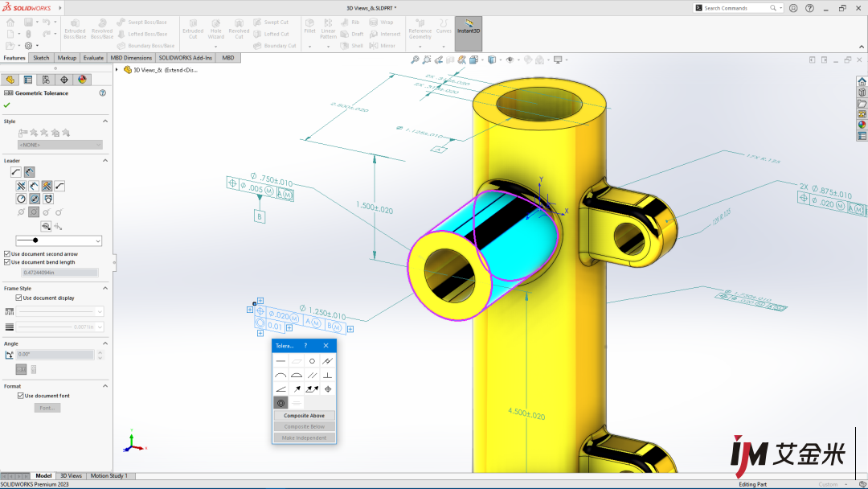868x489 pixels.
Task: Click the angle value input field
Action: pyautogui.click(x=55, y=355)
